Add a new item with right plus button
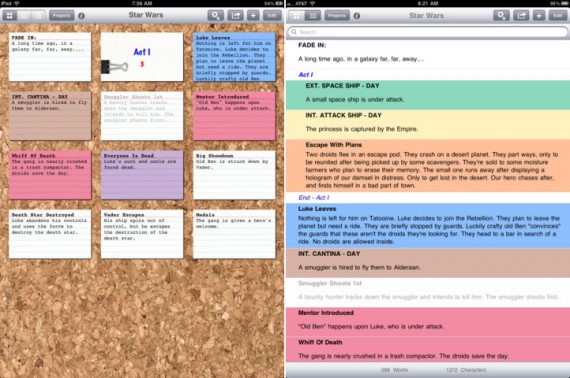570x378 pixels. point(539,16)
